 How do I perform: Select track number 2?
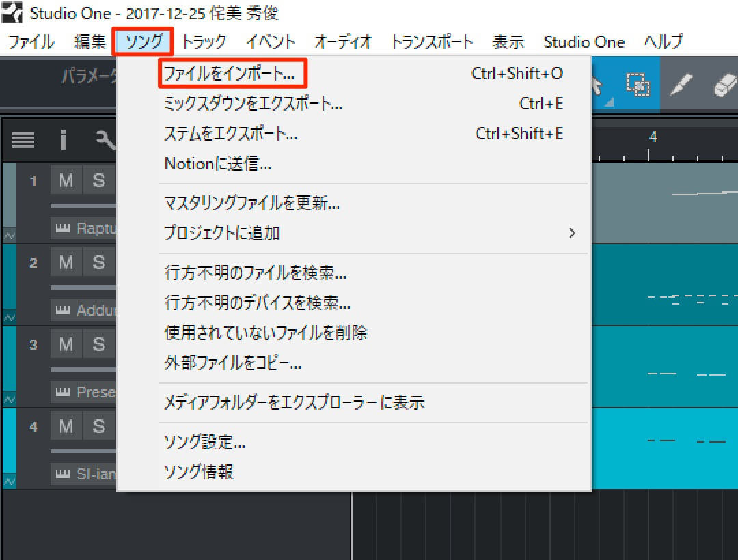[33, 262]
